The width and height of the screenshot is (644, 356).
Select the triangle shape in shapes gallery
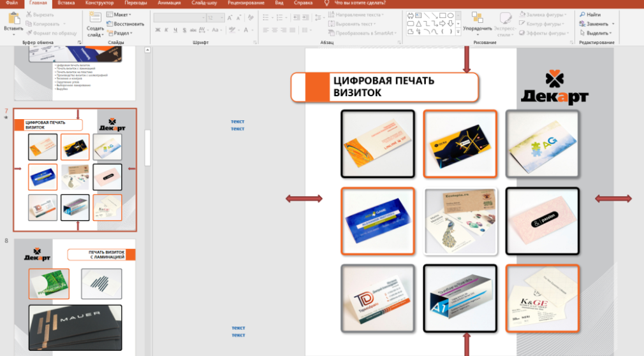[418, 24]
